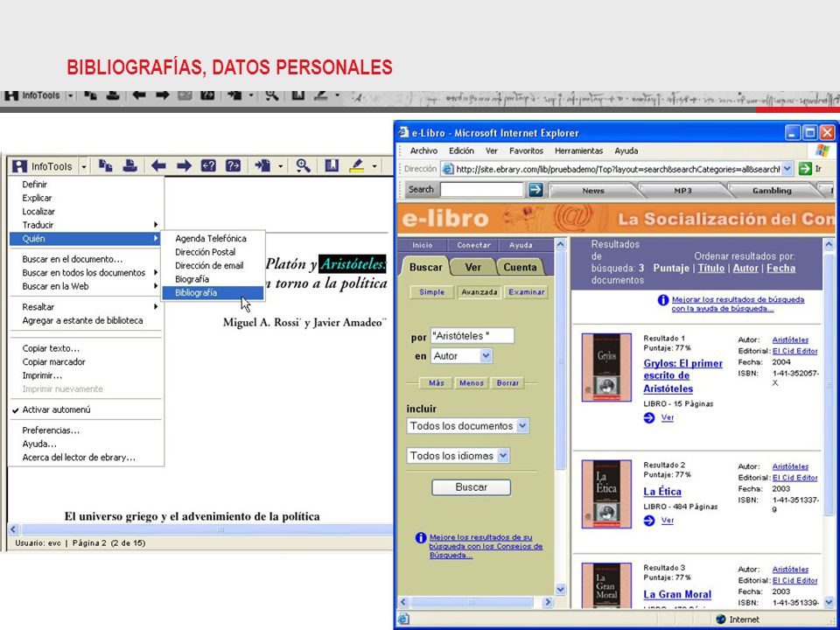Screen dimensions: 840x630
Task: Open the address bar dropdown arrow
Action: (x=787, y=169)
